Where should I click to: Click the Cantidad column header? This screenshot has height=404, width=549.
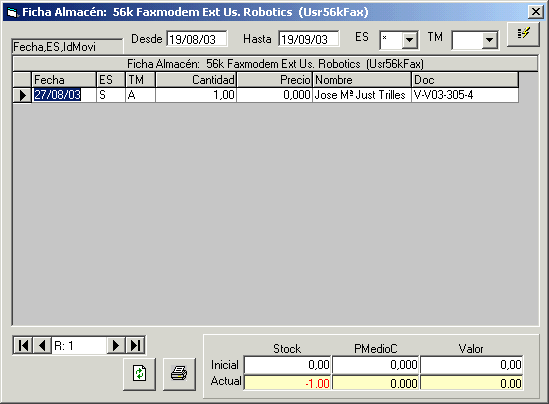(x=196, y=80)
